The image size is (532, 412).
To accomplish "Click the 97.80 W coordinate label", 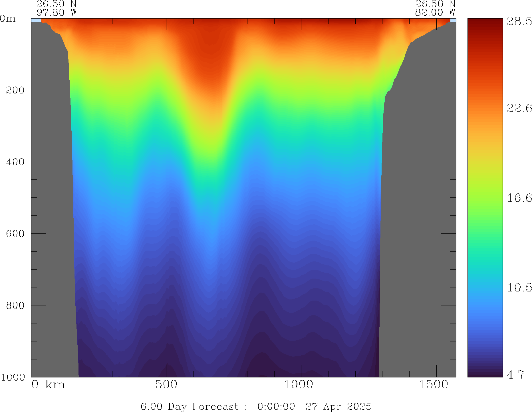I will coord(57,13).
